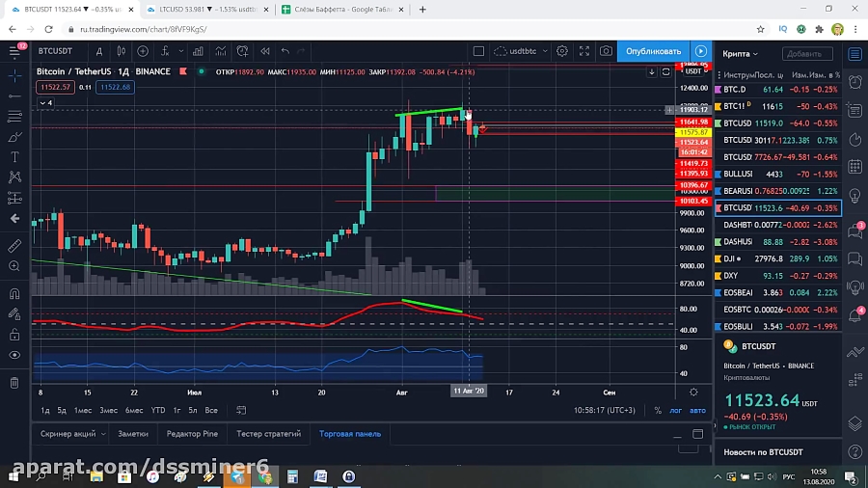This screenshot has height=488, width=868.
Task: Toggle percent scale on price axis
Action: tap(658, 410)
